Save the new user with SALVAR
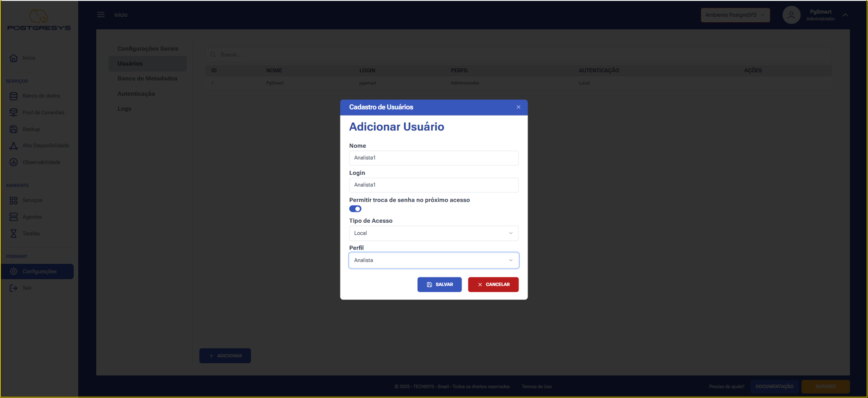Viewport: 868px width, 398px height. click(439, 285)
